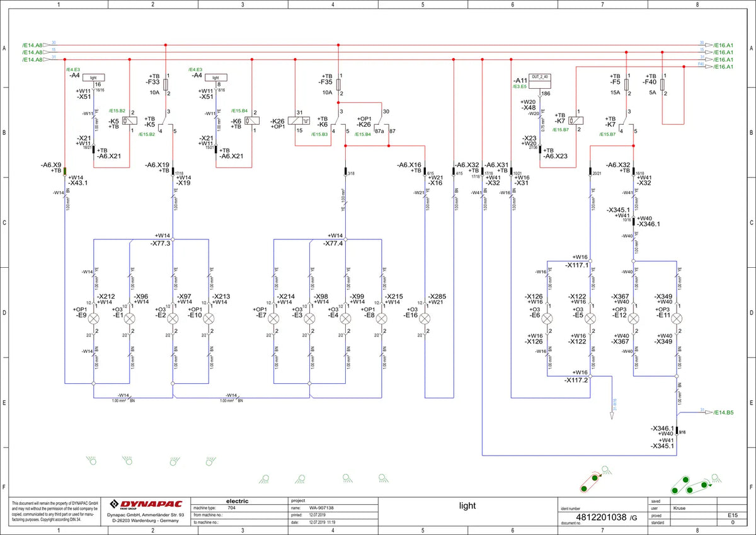This screenshot has width=756, height=535.
Task: Follow the /E14.B5 cross-reference
Action: pos(724,412)
